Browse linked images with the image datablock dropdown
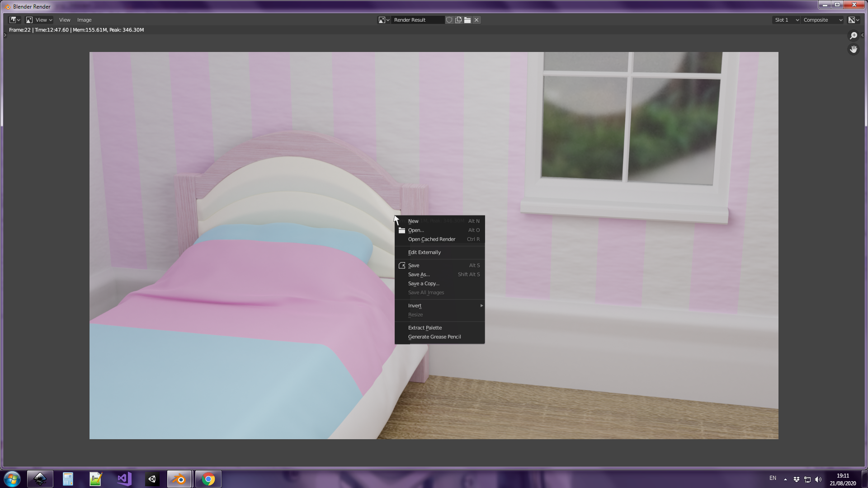The image size is (868, 488). pyautogui.click(x=384, y=20)
